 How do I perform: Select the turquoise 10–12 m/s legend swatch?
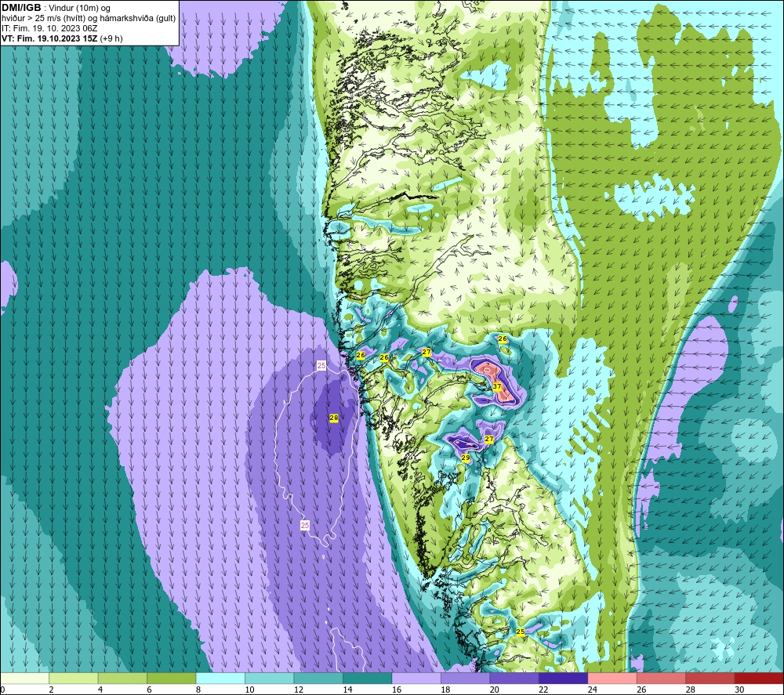pyautogui.click(x=270, y=678)
